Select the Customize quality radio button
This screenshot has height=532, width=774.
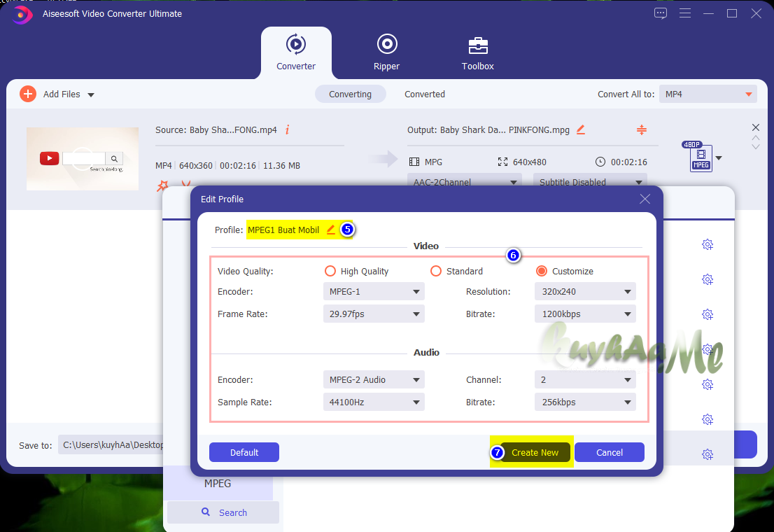(542, 271)
